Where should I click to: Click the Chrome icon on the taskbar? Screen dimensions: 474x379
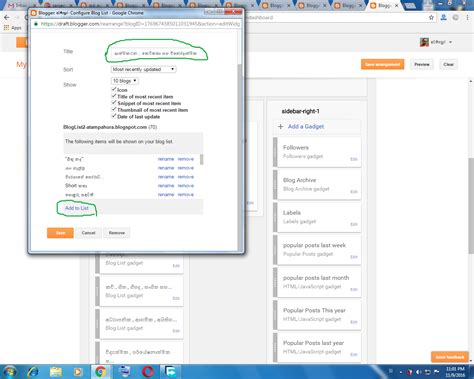(101, 371)
